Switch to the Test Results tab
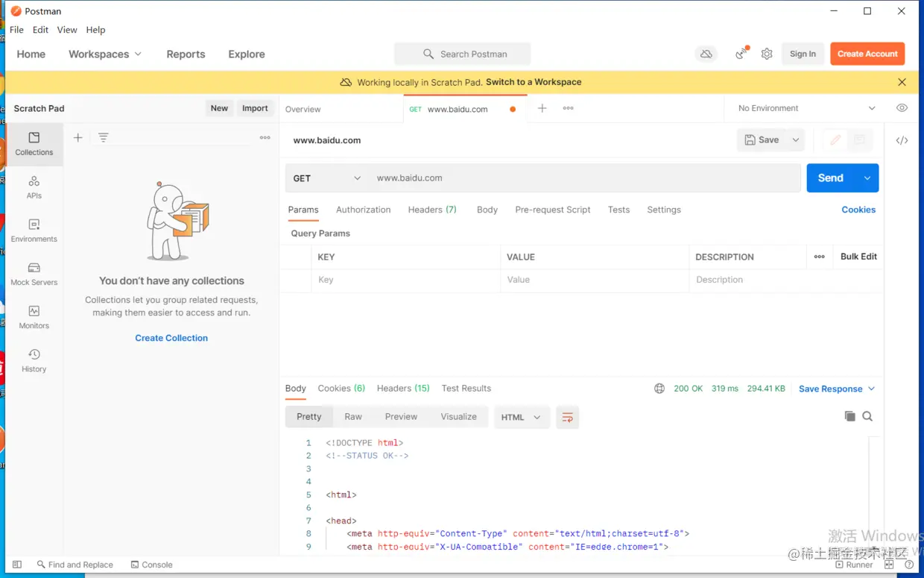Viewport: 924px width, 578px height. coord(466,388)
